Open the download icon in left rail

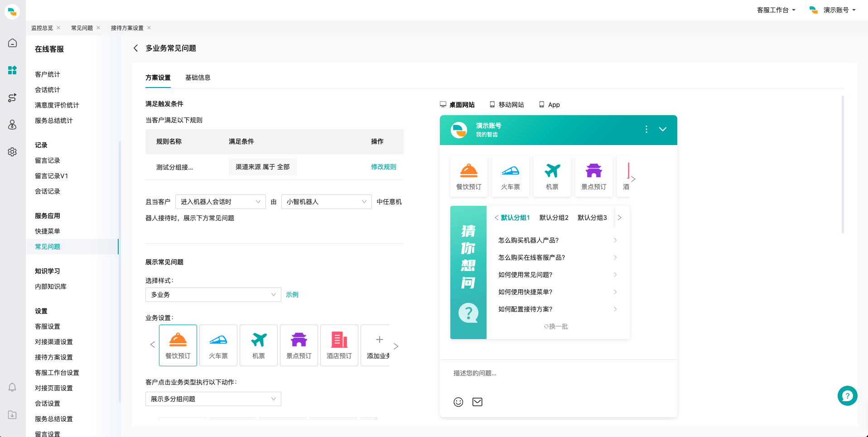pos(12,415)
